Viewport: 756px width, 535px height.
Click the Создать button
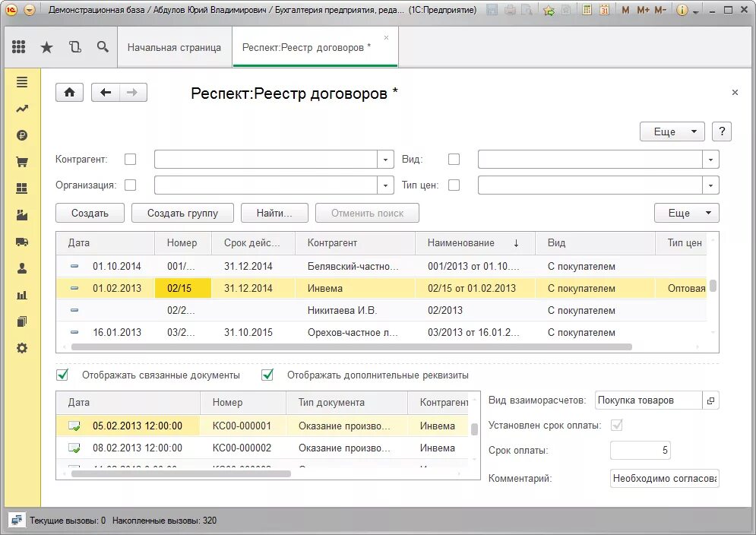[90, 213]
